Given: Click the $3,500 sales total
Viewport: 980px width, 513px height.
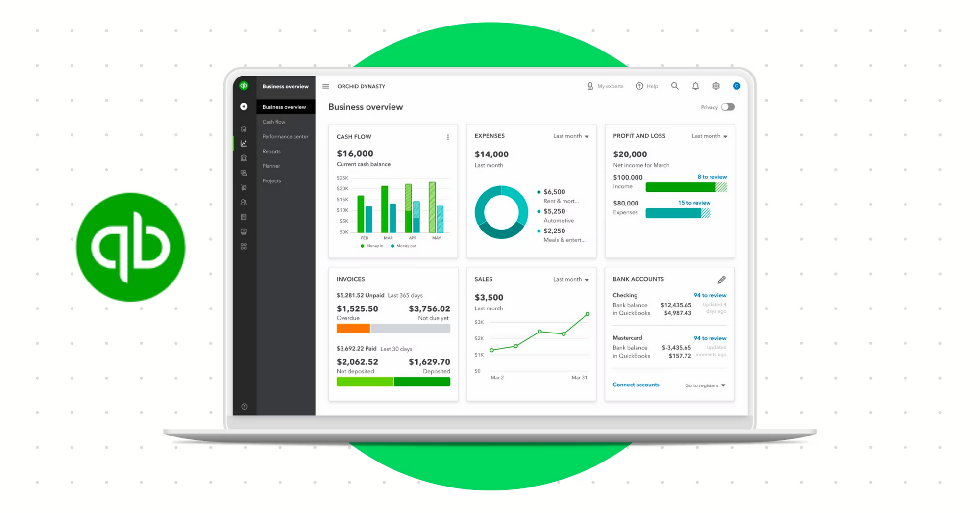Looking at the screenshot, I should point(489,297).
